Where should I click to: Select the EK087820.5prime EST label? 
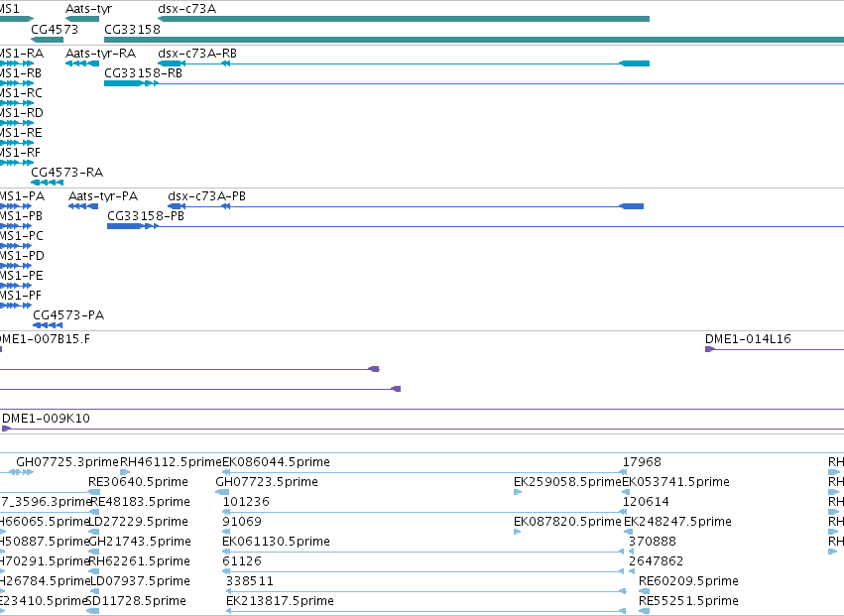(x=567, y=522)
